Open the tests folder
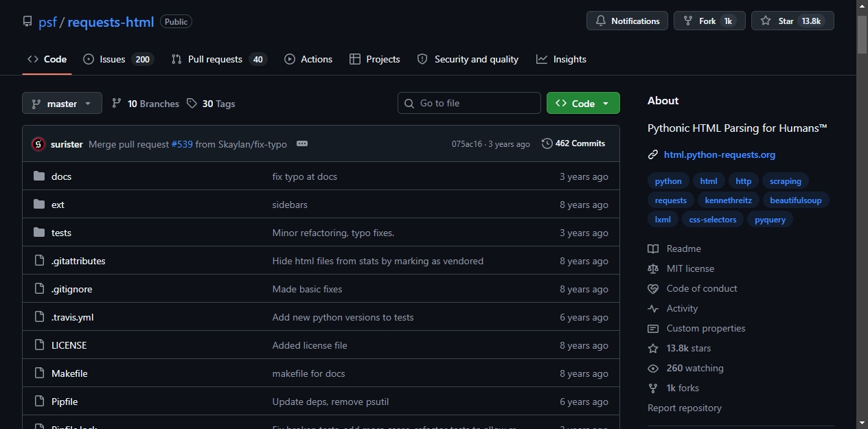The image size is (868, 429). click(61, 233)
